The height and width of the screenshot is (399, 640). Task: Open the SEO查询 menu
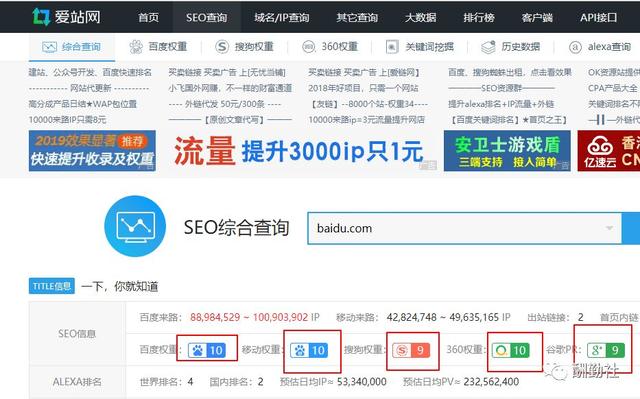[207, 18]
